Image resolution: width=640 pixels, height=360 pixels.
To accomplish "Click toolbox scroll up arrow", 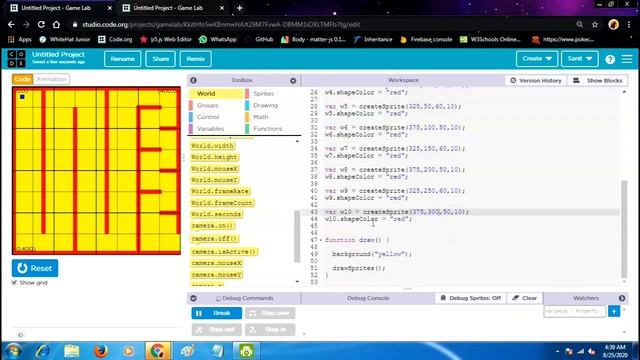I will (x=297, y=141).
